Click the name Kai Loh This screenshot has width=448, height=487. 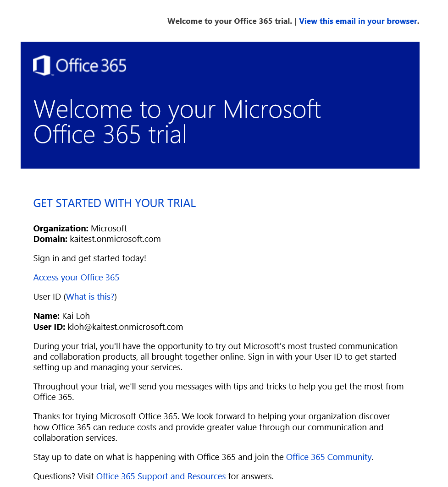76,316
